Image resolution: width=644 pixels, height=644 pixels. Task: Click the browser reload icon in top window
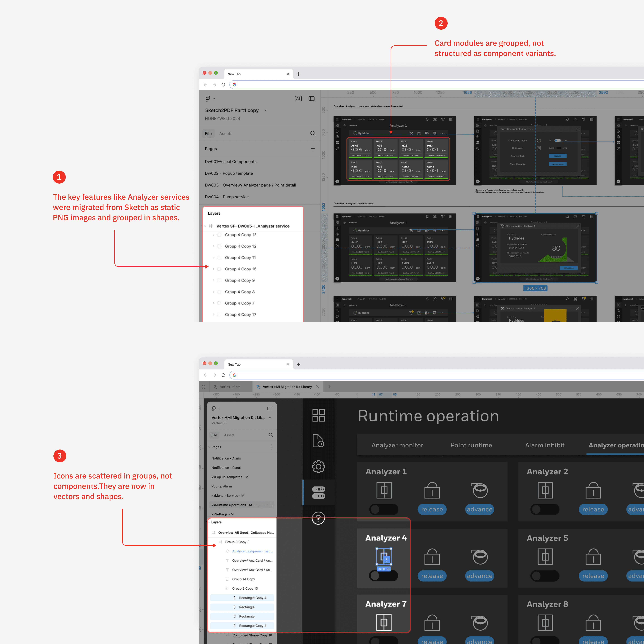[223, 85]
